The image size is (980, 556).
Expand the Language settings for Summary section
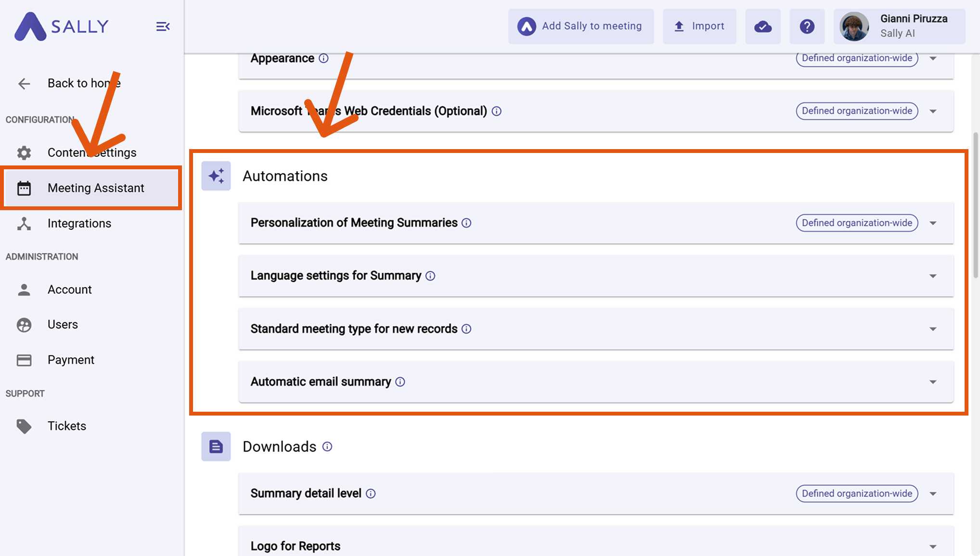[x=933, y=276]
